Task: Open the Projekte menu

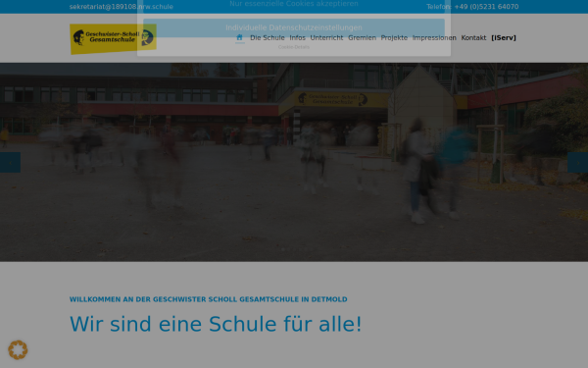Action: (394, 38)
